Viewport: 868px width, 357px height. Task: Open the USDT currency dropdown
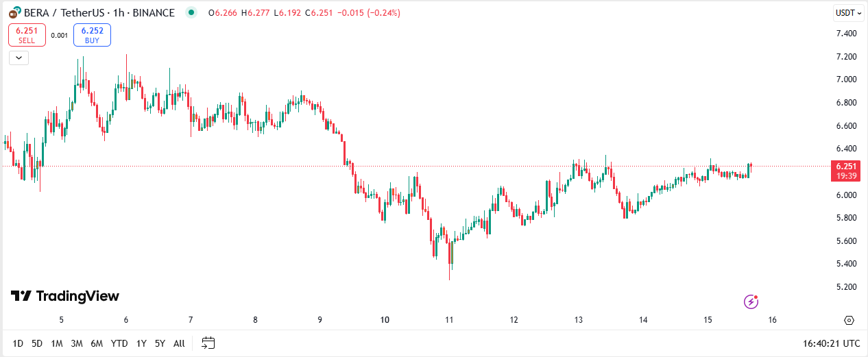847,13
